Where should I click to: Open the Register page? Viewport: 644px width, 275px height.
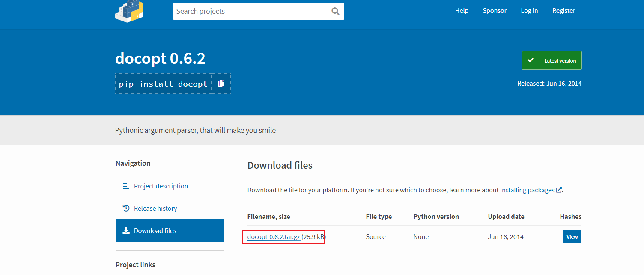[x=563, y=11]
